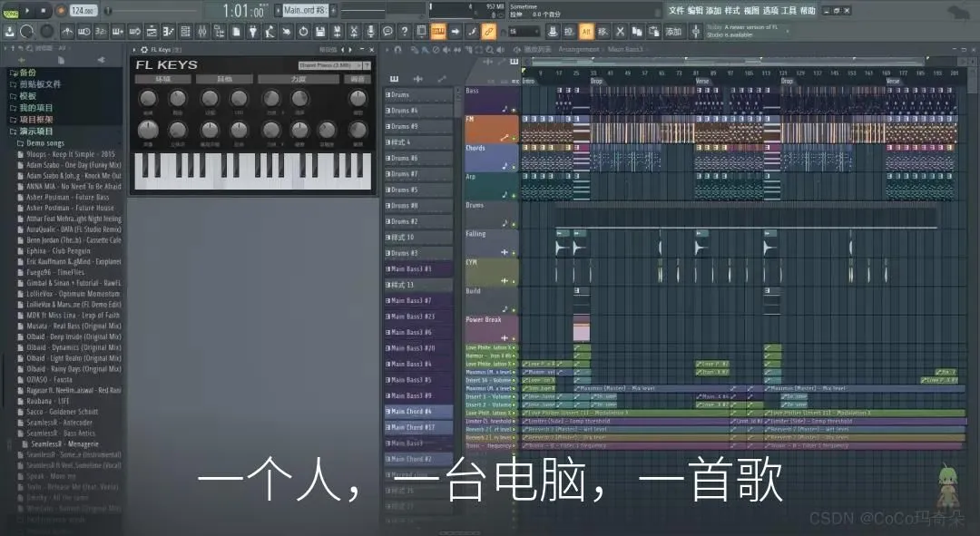Open the 选项 menu
The height and width of the screenshot is (536, 980).
point(770,11)
